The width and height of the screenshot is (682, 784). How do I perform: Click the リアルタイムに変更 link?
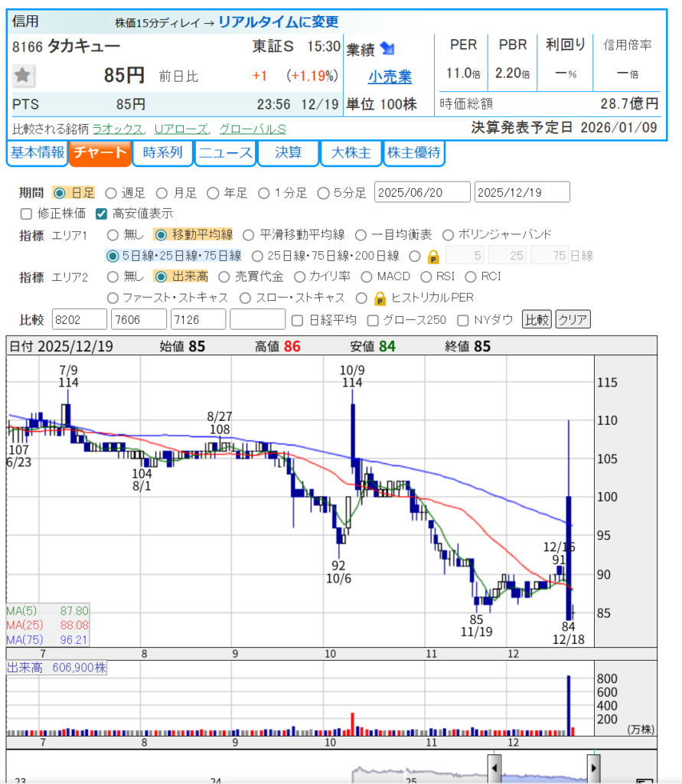(x=278, y=21)
